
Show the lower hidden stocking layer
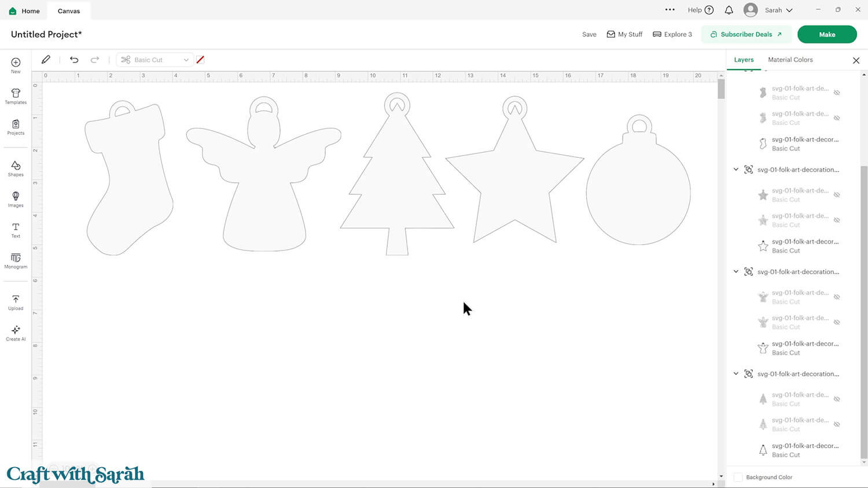[x=837, y=118]
